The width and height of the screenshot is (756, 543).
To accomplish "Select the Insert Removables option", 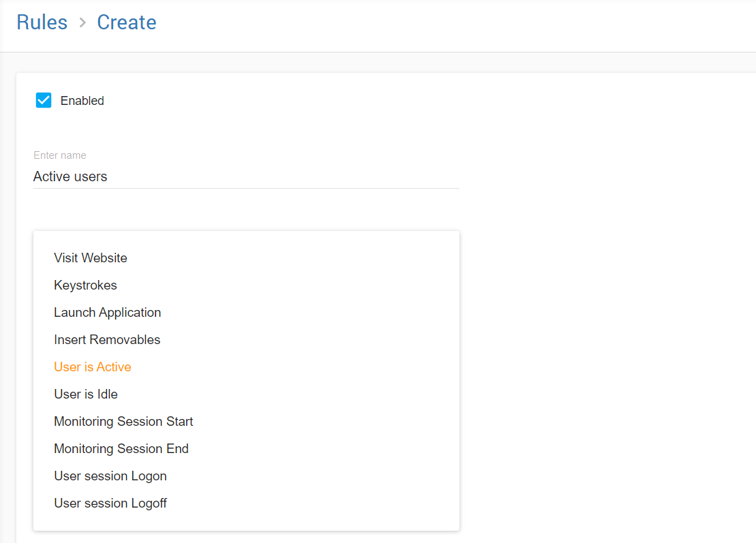I will point(107,340).
